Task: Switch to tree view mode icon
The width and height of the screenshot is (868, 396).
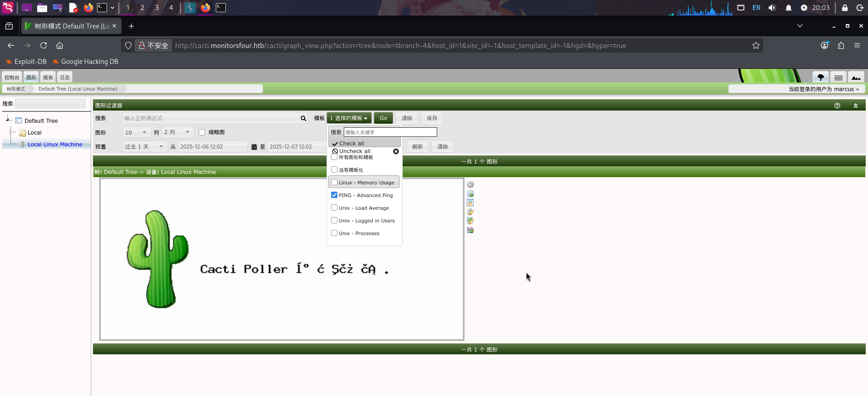Action: coord(820,77)
